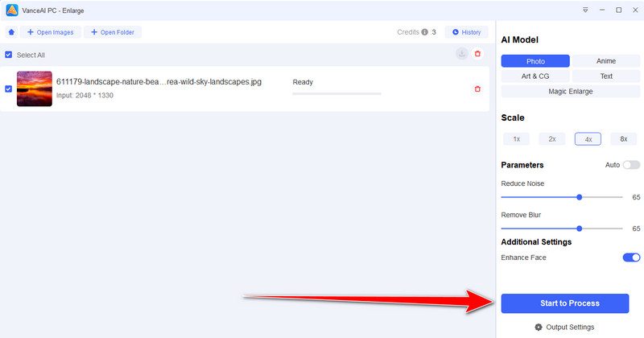Viewport: 644px width, 338px height.
Task: Click Start to Process
Action: pyautogui.click(x=565, y=303)
